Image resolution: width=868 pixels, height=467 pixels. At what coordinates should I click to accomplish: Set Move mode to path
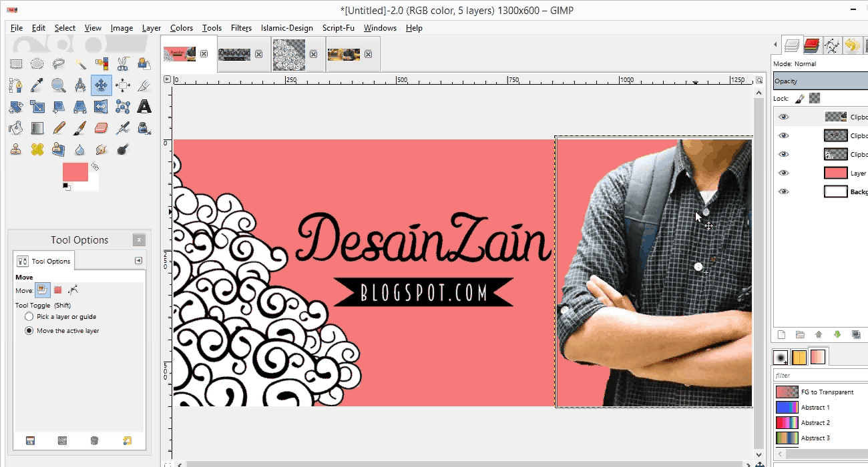click(x=73, y=290)
